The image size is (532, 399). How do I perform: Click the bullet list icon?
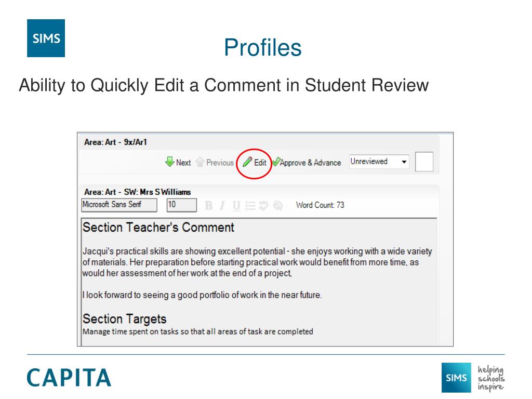[250, 205]
